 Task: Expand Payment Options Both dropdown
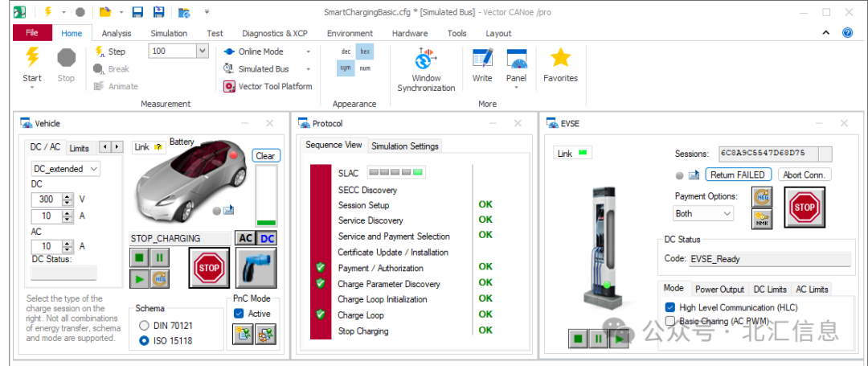click(x=703, y=213)
